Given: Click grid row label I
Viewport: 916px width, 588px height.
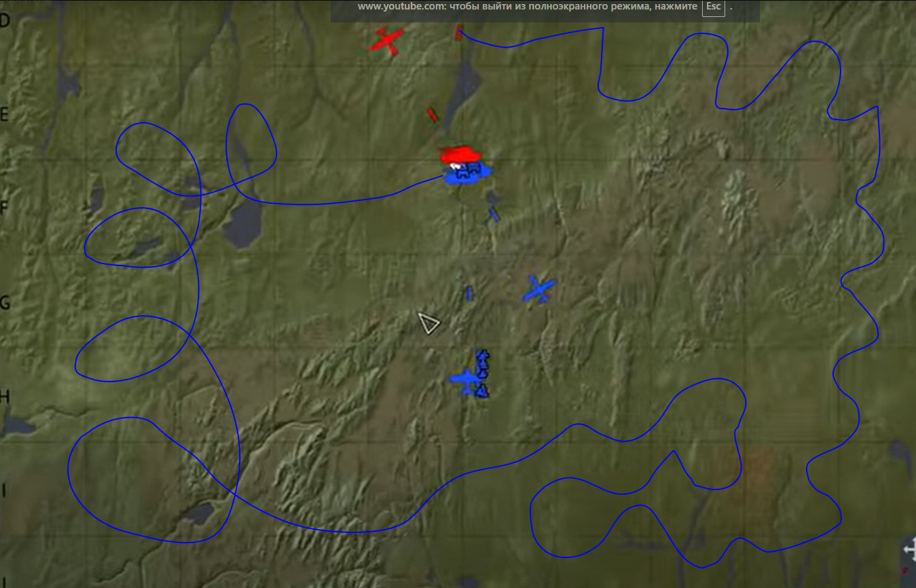Looking at the screenshot, I should (4, 490).
